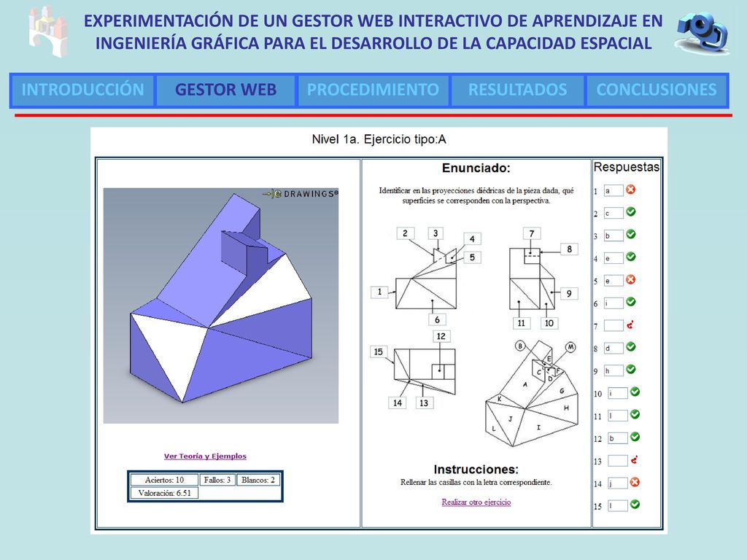Click the red blank-answer icon for question 7

click(x=630, y=324)
